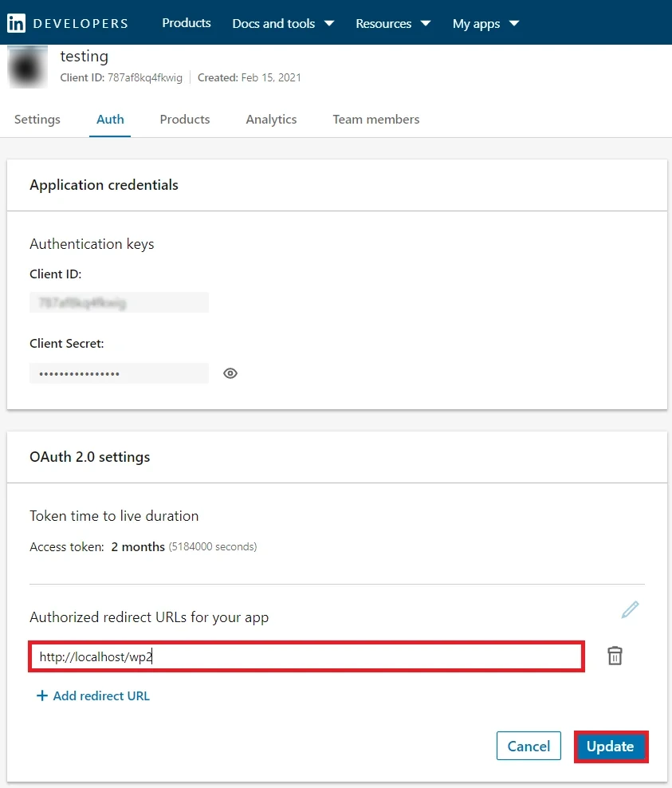Expand the Docs and tools dropdown

point(283,23)
